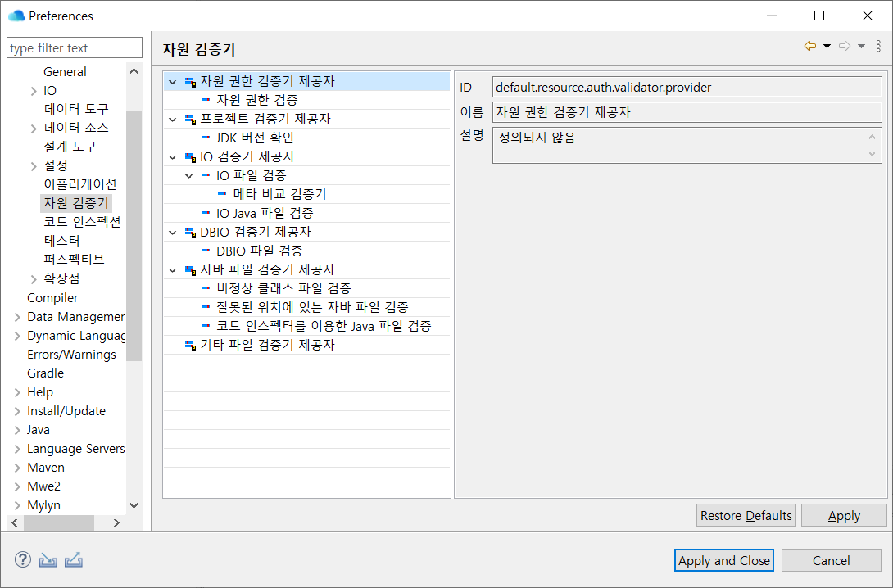Collapse the IO 파일 검증 node
Image resolution: width=893 pixels, height=588 pixels.
pos(189,174)
